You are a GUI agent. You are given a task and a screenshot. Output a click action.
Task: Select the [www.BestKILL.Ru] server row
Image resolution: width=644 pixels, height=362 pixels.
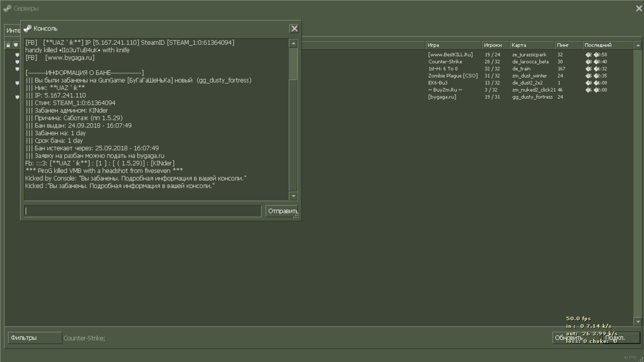click(x=450, y=55)
